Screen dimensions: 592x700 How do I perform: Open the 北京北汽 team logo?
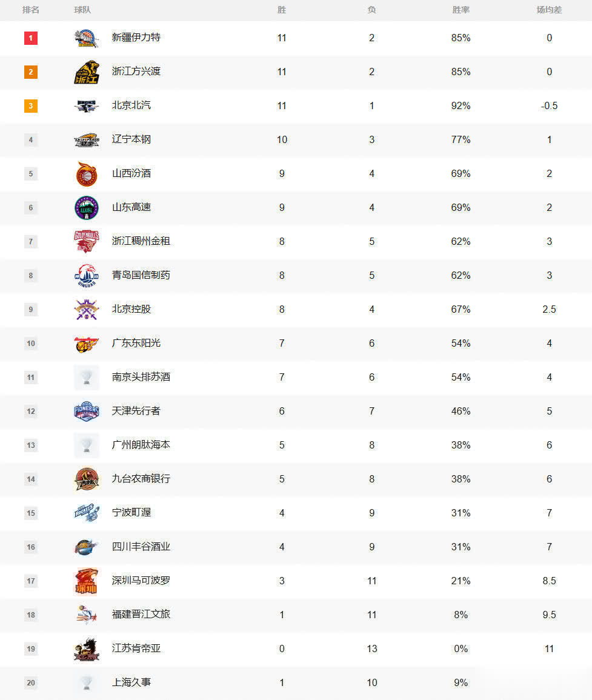coord(86,106)
